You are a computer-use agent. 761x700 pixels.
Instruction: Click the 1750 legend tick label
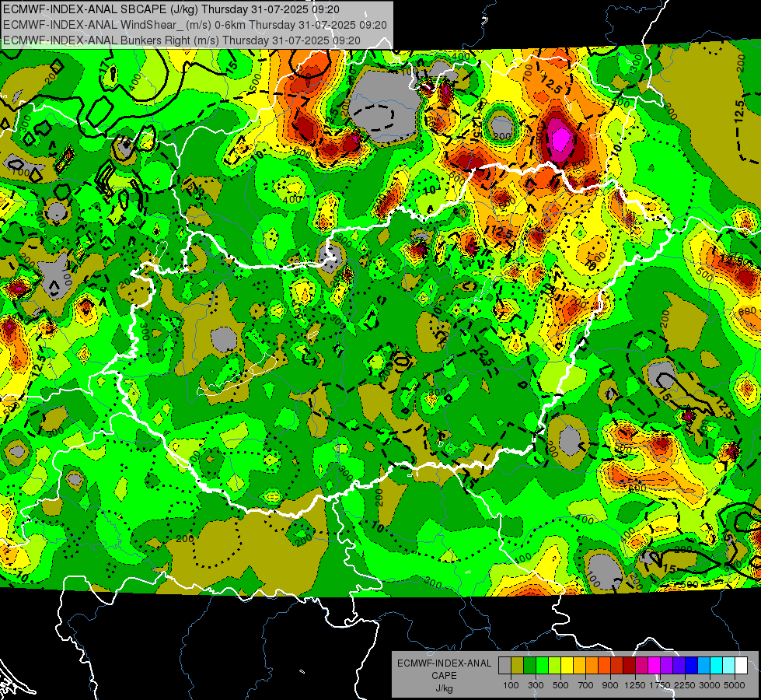coord(660,685)
